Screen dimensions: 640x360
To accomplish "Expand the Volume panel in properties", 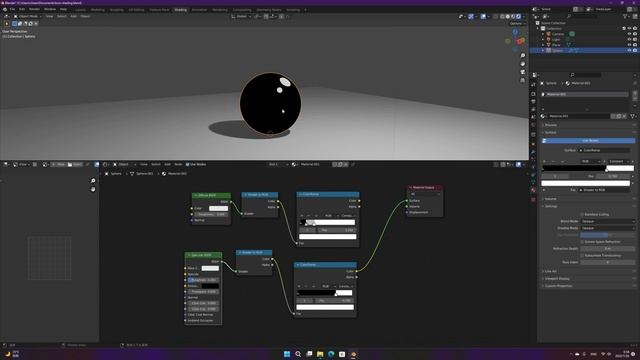I will pyautogui.click(x=551, y=199).
